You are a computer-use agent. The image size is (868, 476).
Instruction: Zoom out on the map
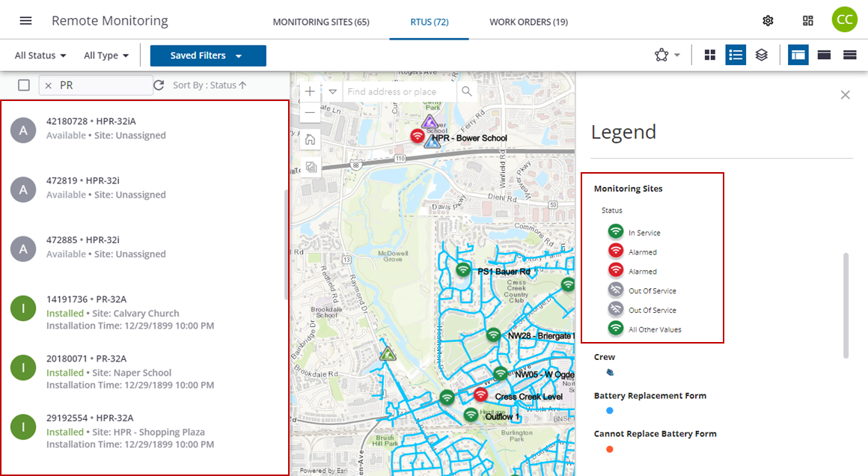point(310,112)
